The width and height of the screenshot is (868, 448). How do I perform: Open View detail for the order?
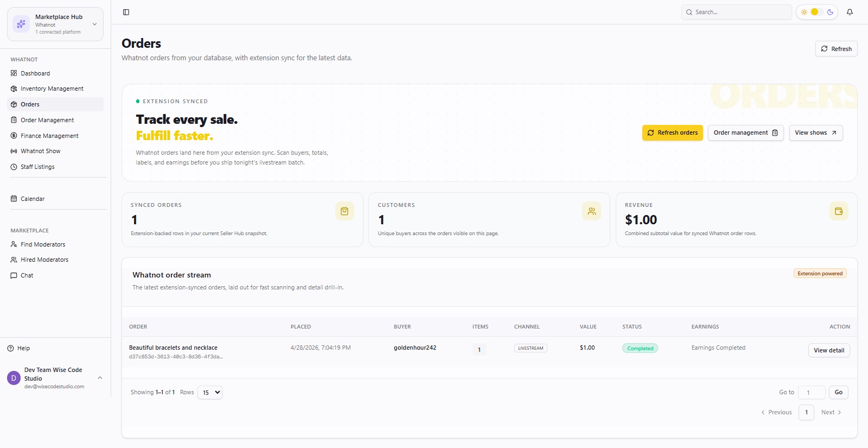pos(829,350)
